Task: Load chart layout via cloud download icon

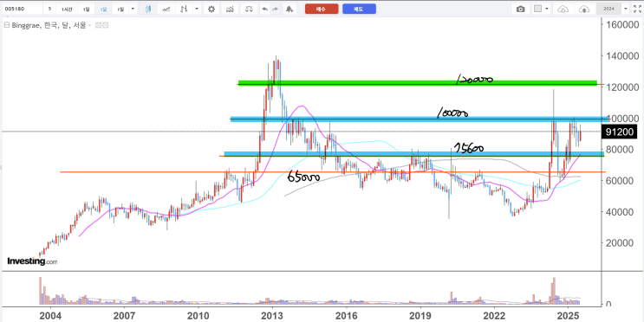Action: 563,9
